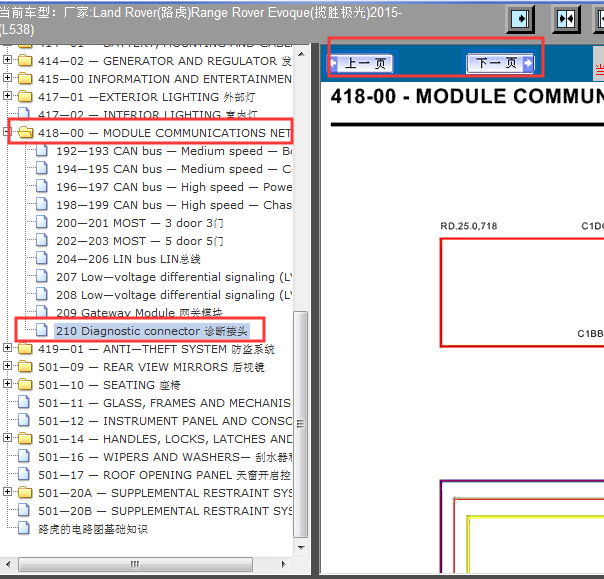Expand the 501-10 Seating folder
Image resolution: width=604 pixels, height=579 pixels.
coord(7,384)
